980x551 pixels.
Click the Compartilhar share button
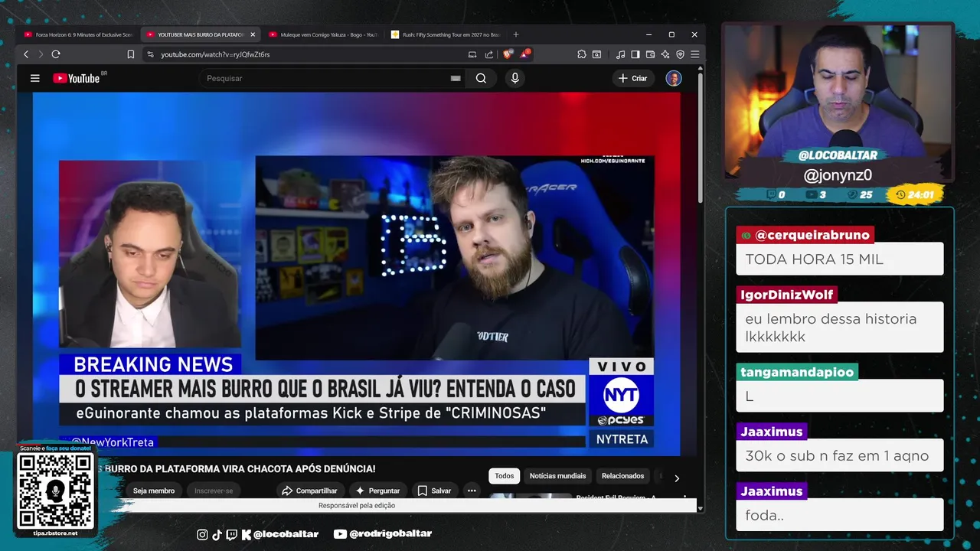pos(309,491)
